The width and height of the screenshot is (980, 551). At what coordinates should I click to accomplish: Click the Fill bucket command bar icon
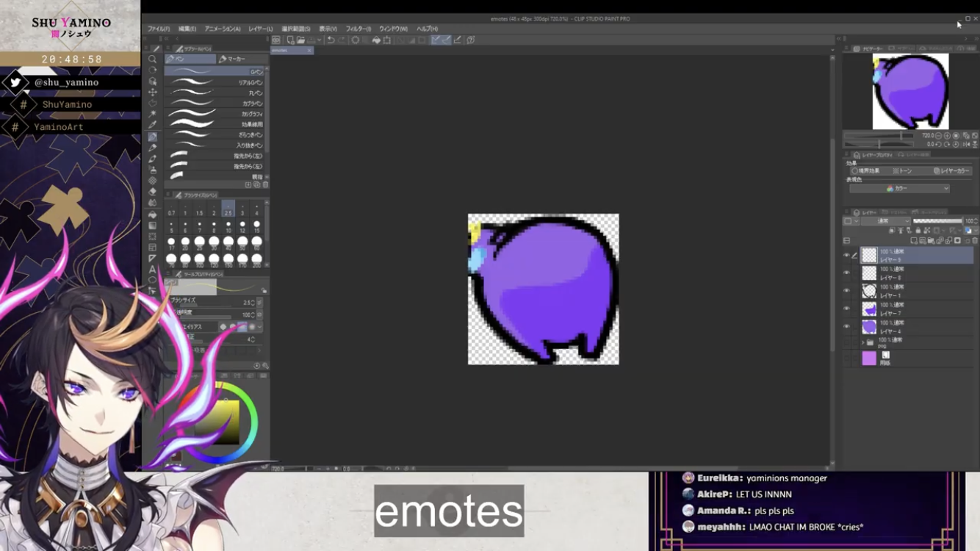(x=376, y=40)
